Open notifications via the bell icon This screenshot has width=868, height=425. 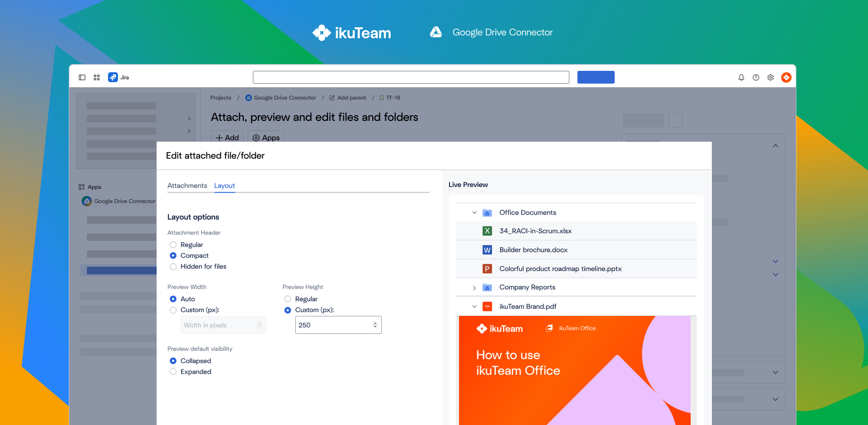coord(741,77)
